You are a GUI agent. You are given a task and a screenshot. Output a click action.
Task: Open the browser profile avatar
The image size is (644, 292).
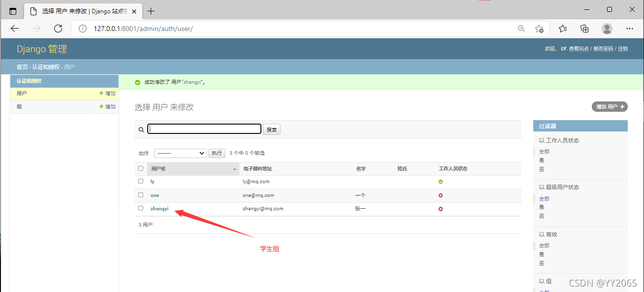point(607,29)
